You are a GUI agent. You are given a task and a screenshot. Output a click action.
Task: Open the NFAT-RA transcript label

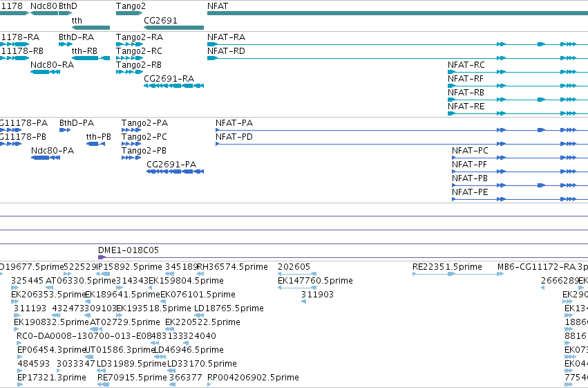tap(226, 37)
